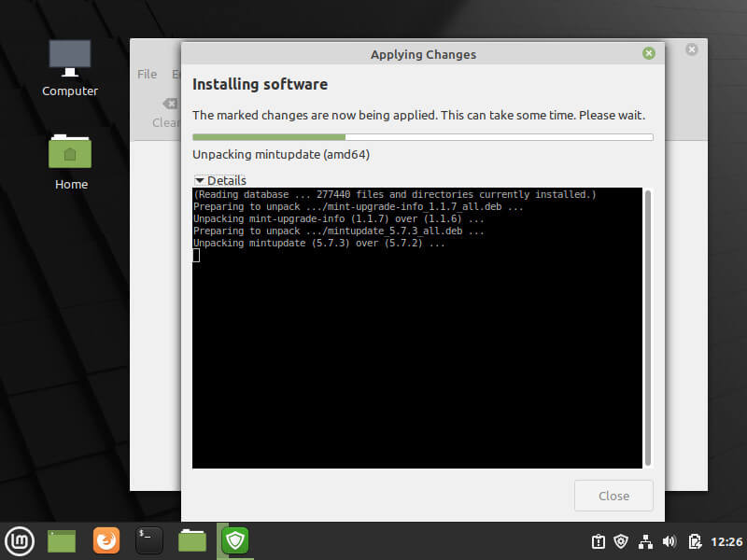Click the battery power tray icon
This screenshot has height=560, width=747.
coord(695,541)
